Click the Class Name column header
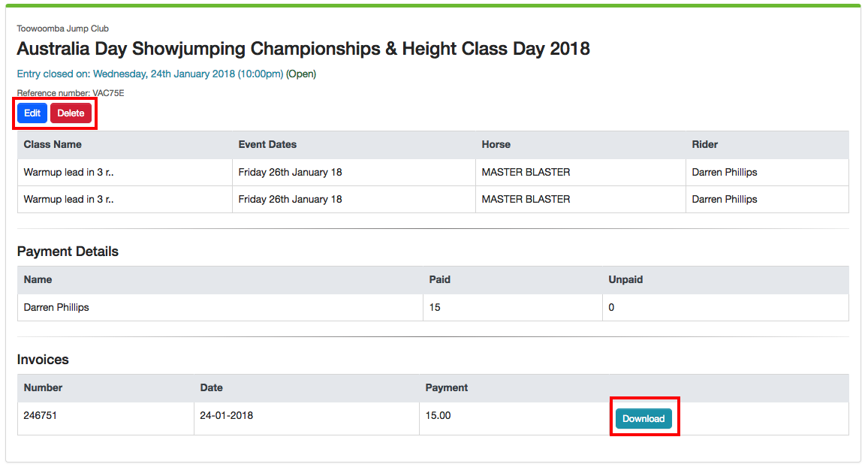This screenshot has width=868, height=467. [x=53, y=144]
